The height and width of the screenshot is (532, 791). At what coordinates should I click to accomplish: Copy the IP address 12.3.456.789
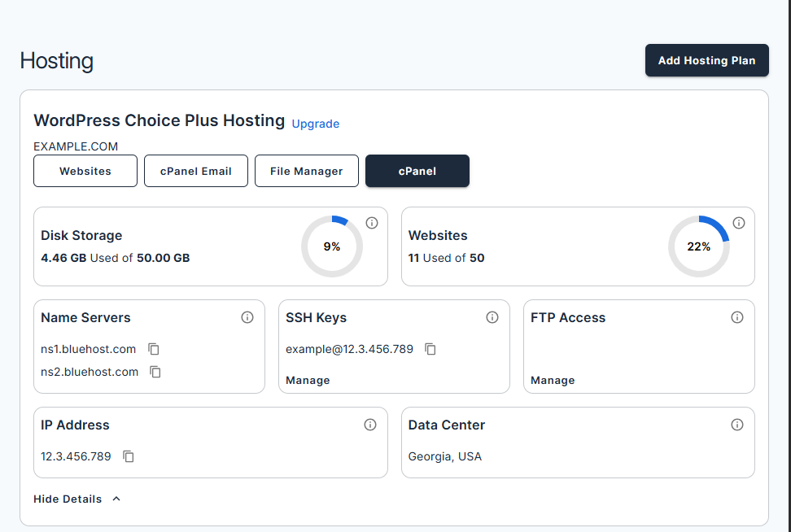click(128, 456)
